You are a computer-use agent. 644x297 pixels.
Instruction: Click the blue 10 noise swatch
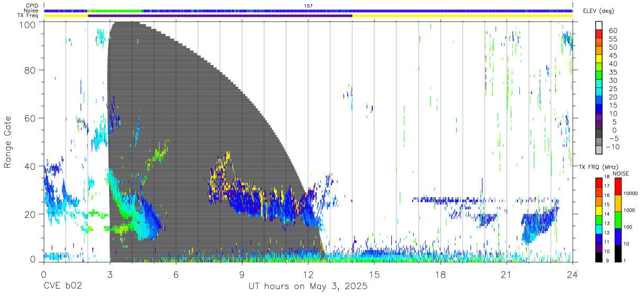618,236
